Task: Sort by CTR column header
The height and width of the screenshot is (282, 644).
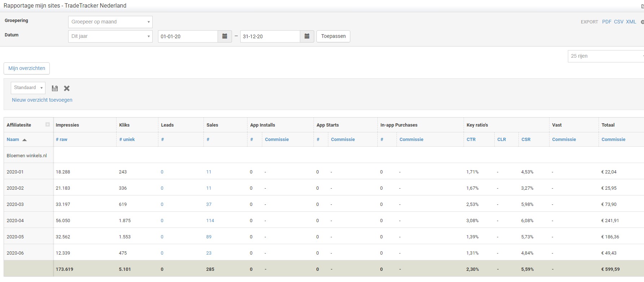Action: (x=471, y=140)
